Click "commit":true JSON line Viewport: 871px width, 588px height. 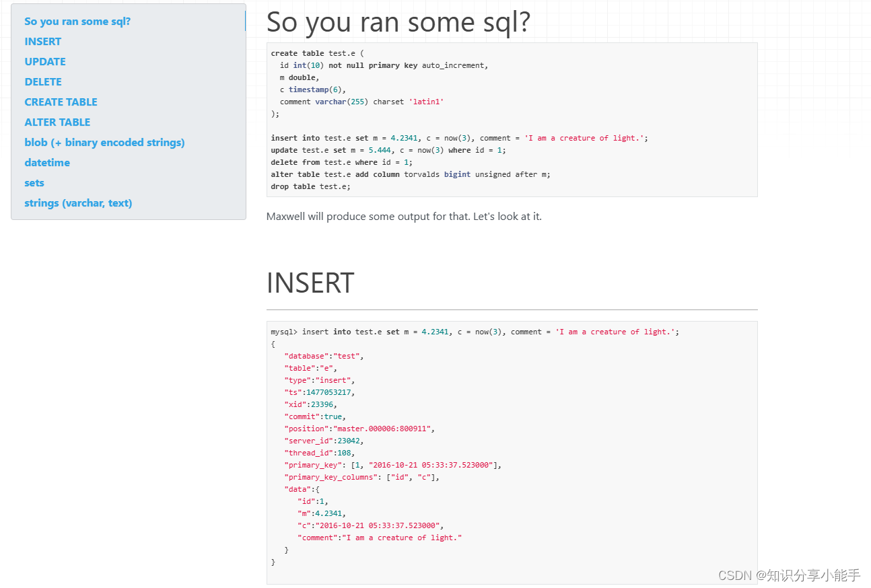315,416
